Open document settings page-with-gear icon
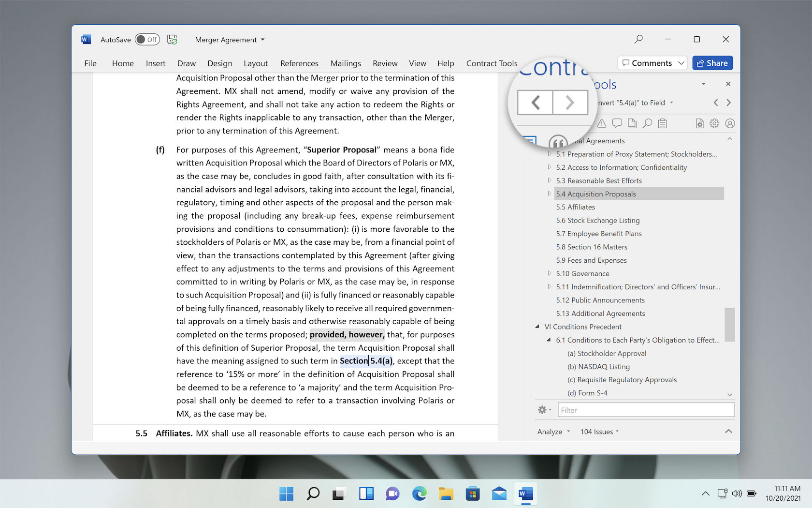Image resolution: width=812 pixels, height=508 pixels. [x=699, y=123]
